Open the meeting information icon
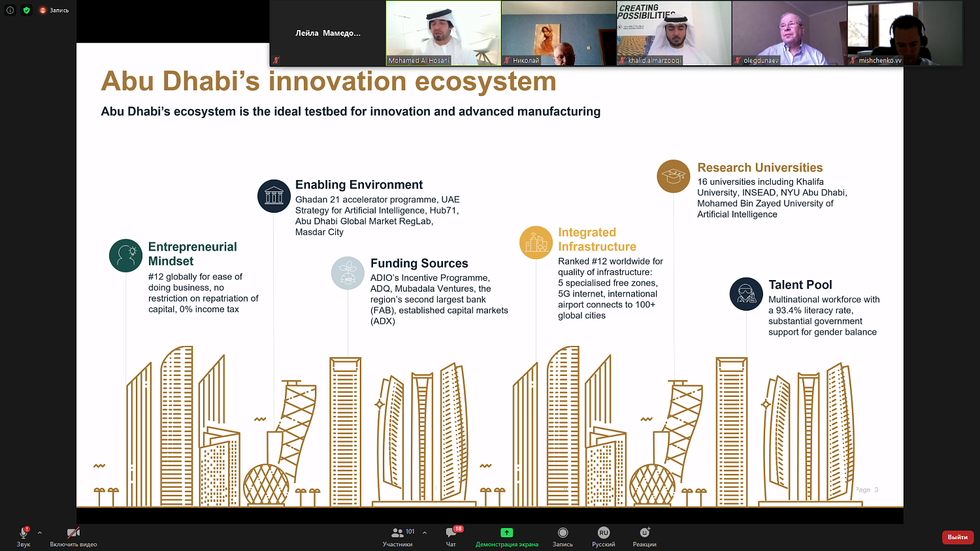This screenshot has height=551, width=980. pyautogui.click(x=10, y=10)
